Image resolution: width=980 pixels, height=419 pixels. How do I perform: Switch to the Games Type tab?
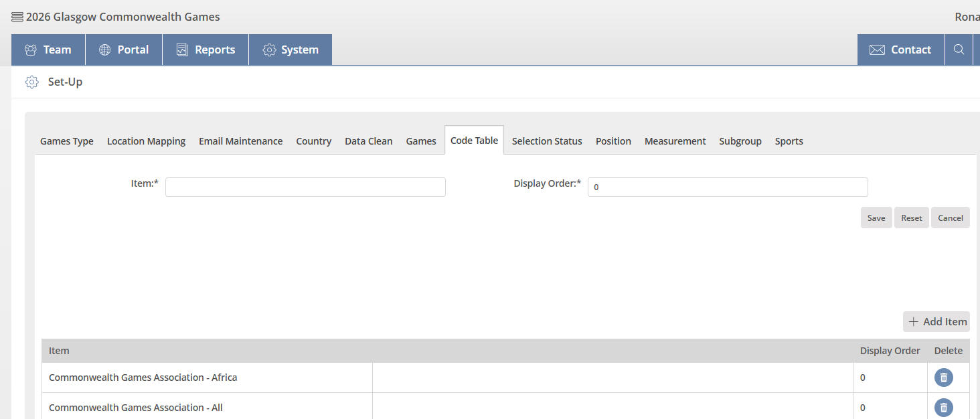[x=67, y=141]
